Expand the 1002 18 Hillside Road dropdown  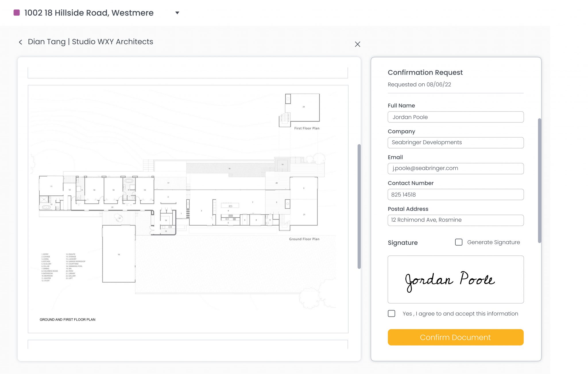(177, 13)
